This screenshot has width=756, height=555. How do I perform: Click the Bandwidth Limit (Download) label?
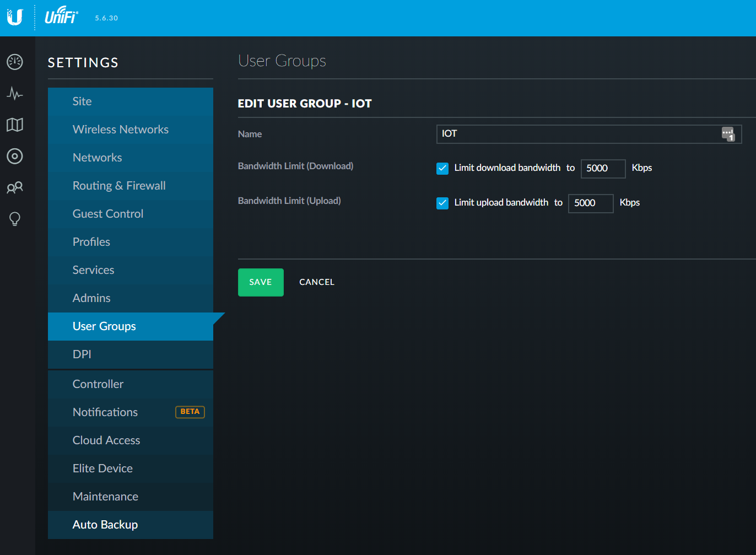(295, 166)
